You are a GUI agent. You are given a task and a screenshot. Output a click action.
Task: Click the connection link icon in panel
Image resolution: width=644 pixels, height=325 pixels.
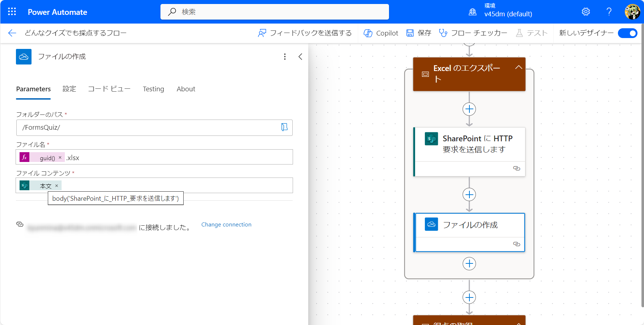(20, 225)
